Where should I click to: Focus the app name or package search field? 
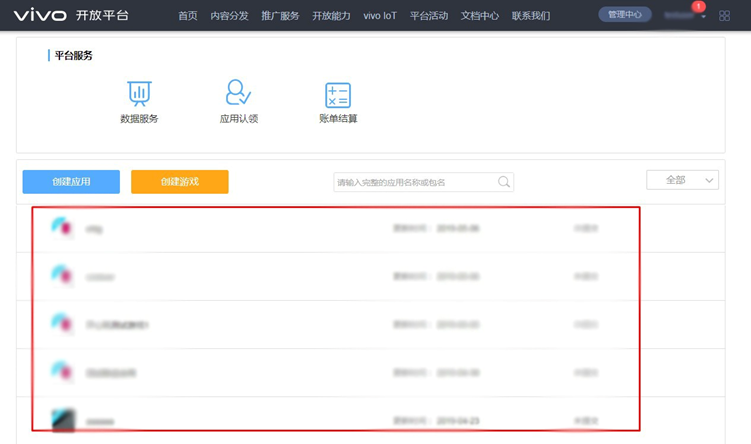[x=415, y=182]
